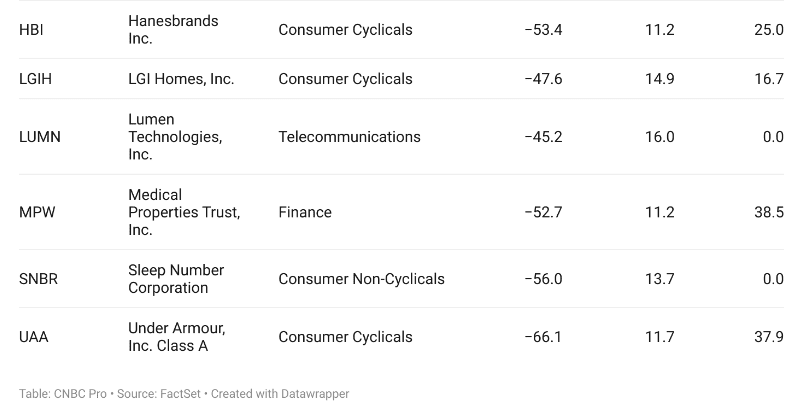Open the Created with Datawrapper link
This screenshot has height=411, width=806.
click(x=280, y=394)
